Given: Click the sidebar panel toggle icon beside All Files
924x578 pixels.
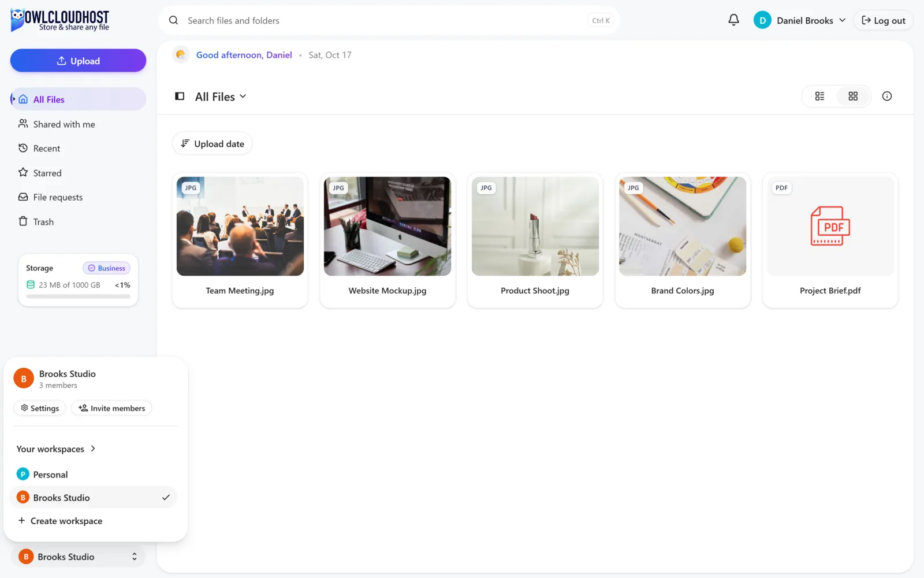Looking at the screenshot, I should pos(180,97).
